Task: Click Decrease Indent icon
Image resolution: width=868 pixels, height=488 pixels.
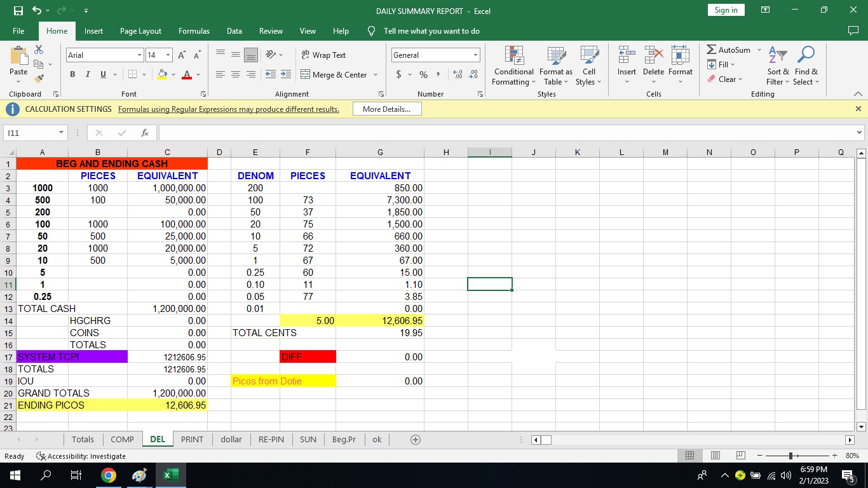Action: (x=271, y=75)
